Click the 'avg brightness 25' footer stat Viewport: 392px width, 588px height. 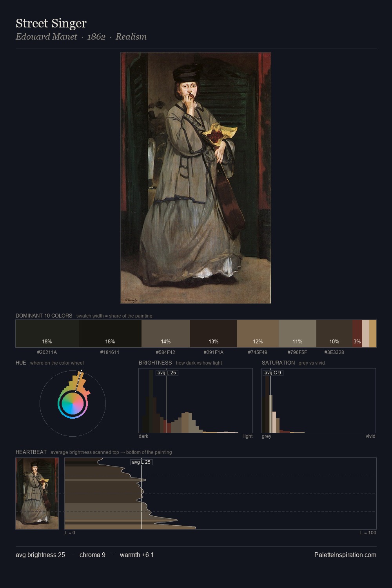40,555
